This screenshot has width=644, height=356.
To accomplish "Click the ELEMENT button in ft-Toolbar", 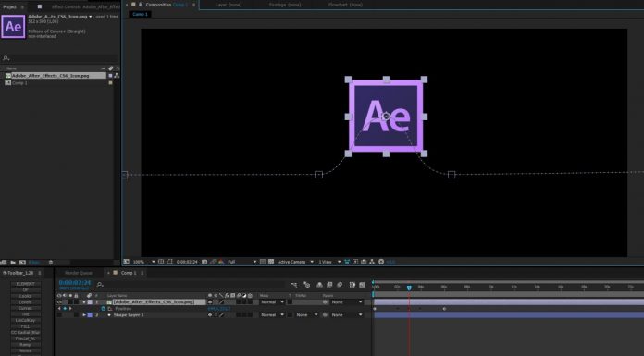I will (26, 284).
